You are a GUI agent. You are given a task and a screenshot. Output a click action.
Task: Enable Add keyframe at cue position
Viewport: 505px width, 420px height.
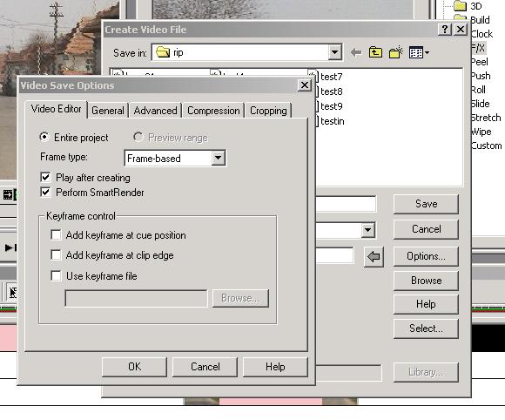tap(56, 235)
